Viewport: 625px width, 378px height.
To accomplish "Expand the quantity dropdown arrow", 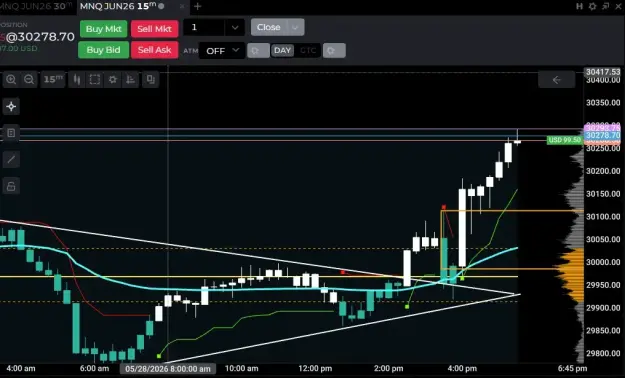I will [x=235, y=28].
